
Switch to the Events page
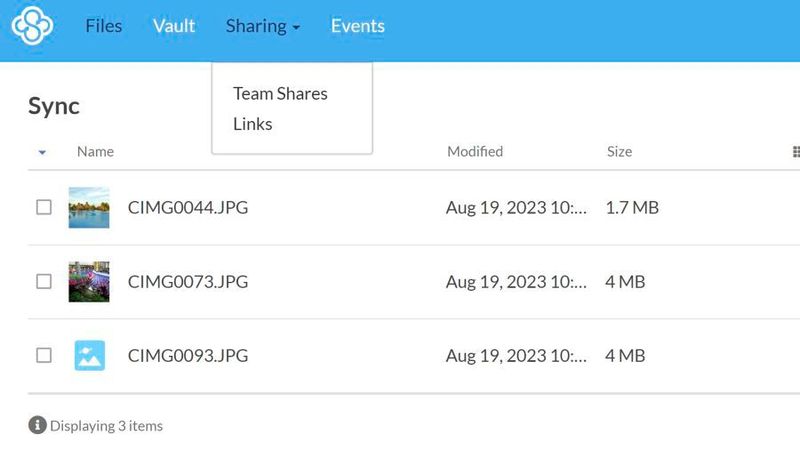tap(358, 26)
